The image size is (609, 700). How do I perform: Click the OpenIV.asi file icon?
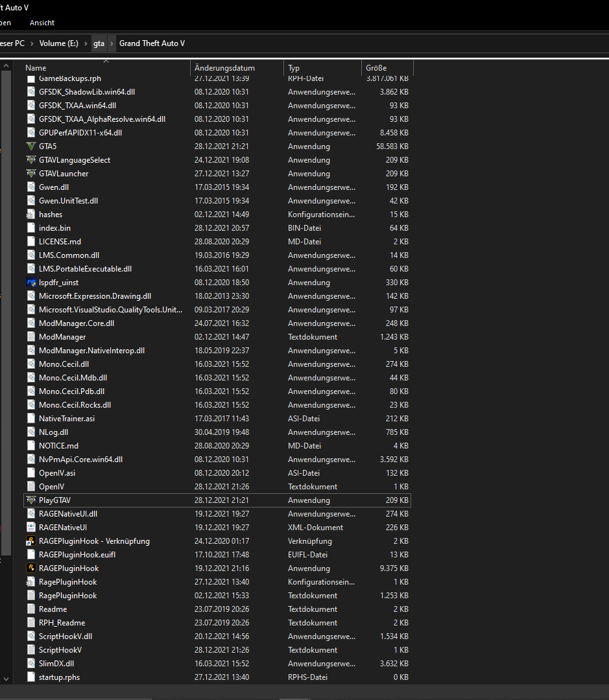tap(31, 472)
